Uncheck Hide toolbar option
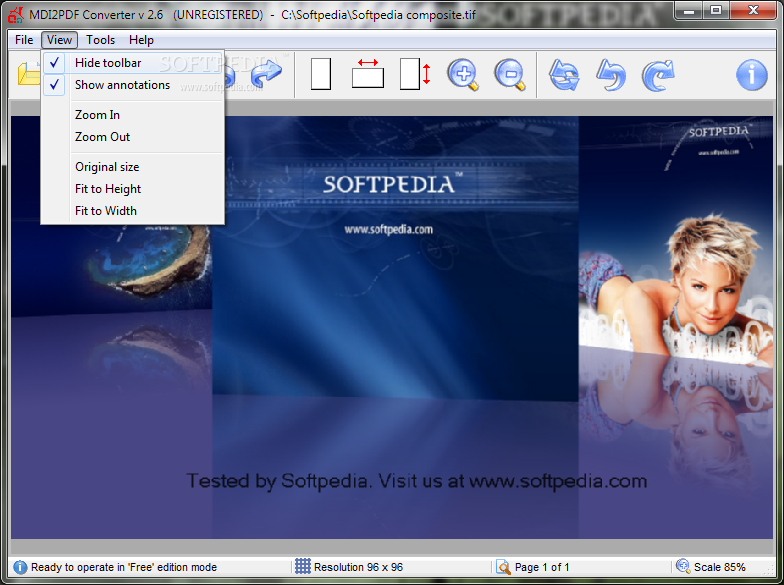The image size is (784, 585). point(132,62)
